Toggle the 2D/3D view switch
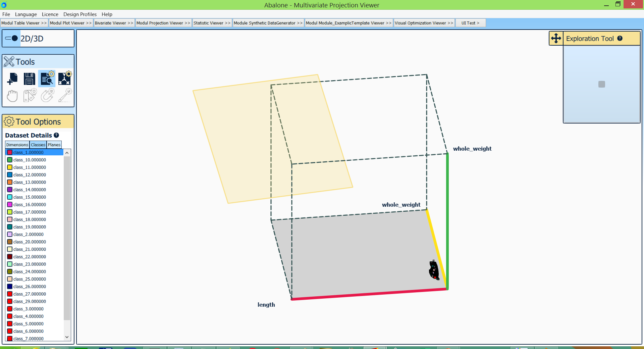Viewport: 644px width, 349px height. click(12, 38)
